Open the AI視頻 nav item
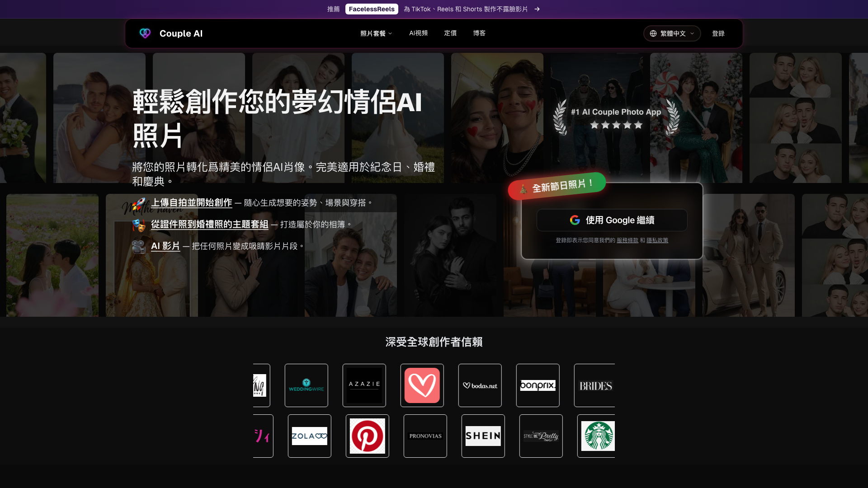Image resolution: width=868 pixels, height=488 pixels. pyautogui.click(x=418, y=33)
